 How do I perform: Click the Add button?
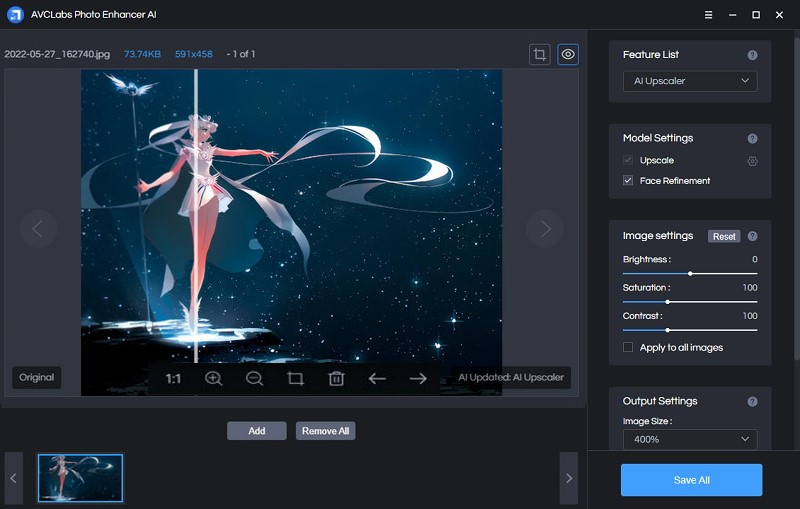(257, 431)
